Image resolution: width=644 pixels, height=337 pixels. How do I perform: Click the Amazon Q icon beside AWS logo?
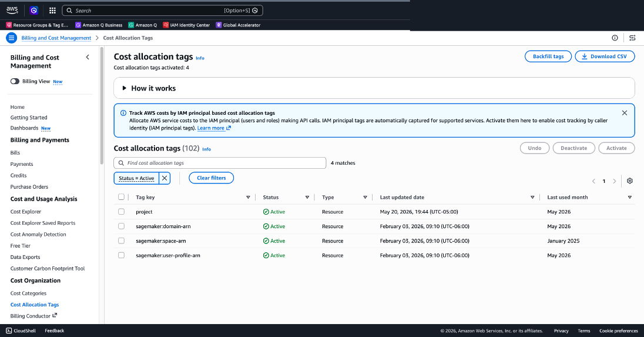coord(34,10)
